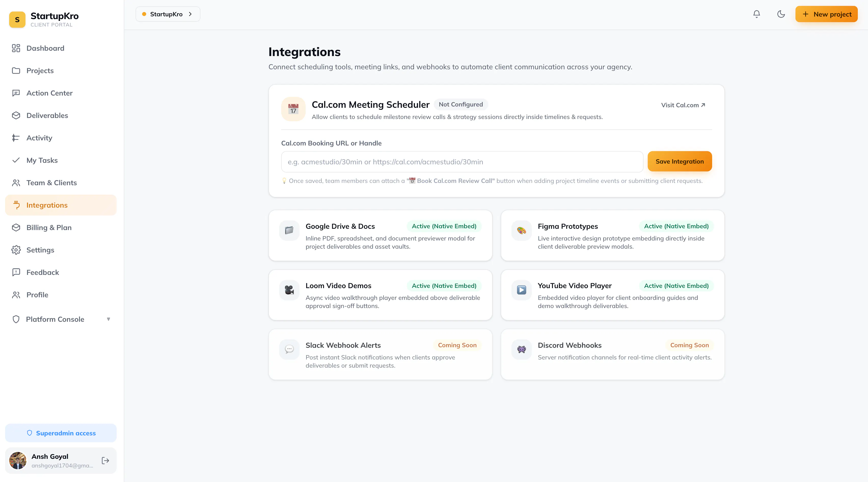Image resolution: width=868 pixels, height=482 pixels.
Task: Click the Loom Video Demos title
Action: [x=338, y=286]
